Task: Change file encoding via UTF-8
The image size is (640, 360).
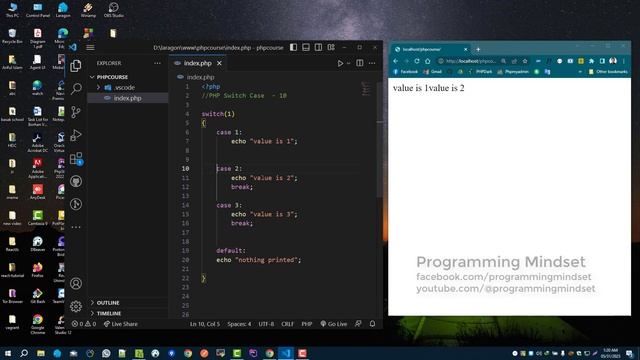Action: click(x=266, y=324)
